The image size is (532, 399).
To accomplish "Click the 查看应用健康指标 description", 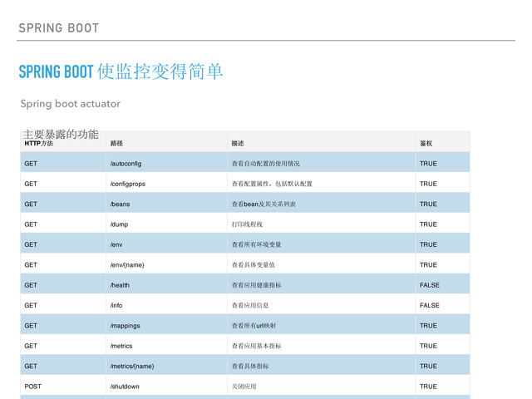I will coord(257,285).
